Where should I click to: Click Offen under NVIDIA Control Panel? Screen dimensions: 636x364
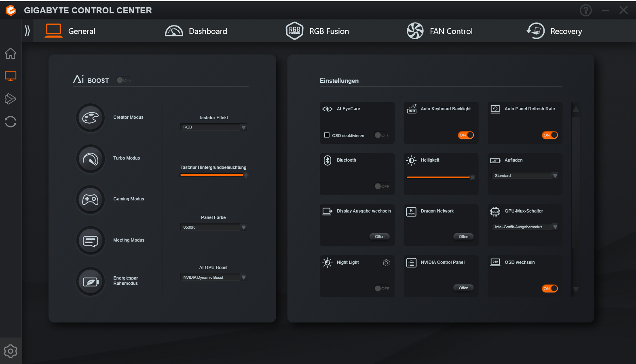pyautogui.click(x=464, y=288)
